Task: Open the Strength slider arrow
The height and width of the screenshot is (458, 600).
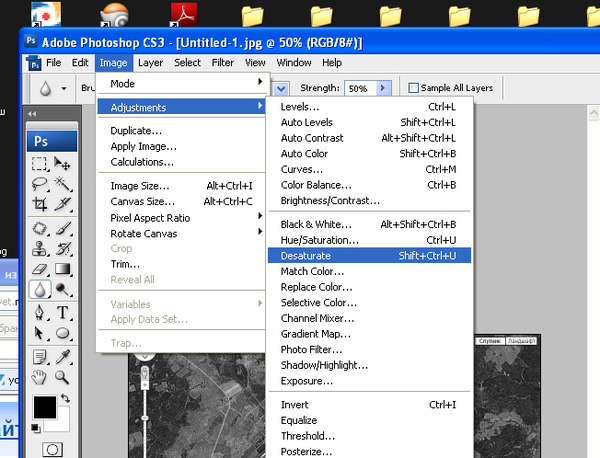Action: click(x=383, y=88)
